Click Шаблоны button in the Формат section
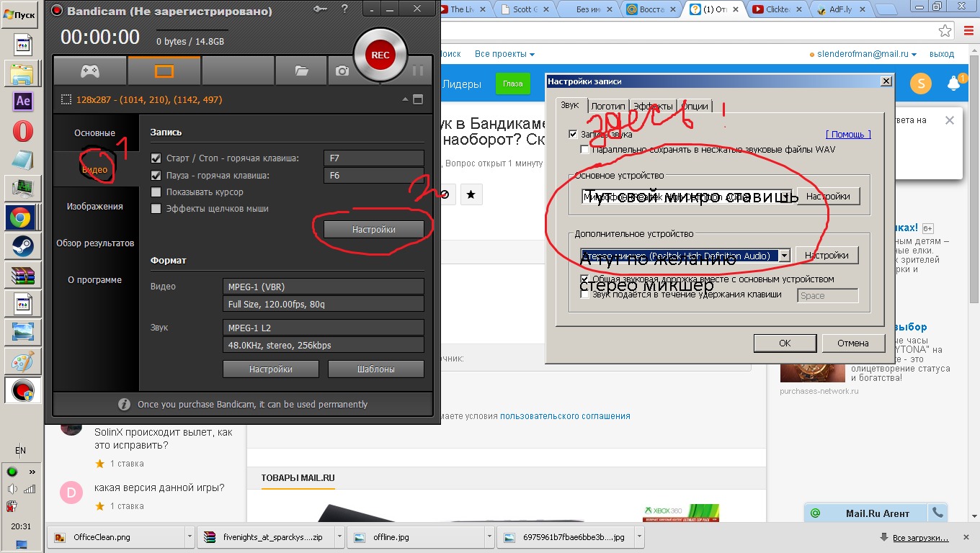Viewport: 980px width, 553px height. pyautogui.click(x=376, y=369)
